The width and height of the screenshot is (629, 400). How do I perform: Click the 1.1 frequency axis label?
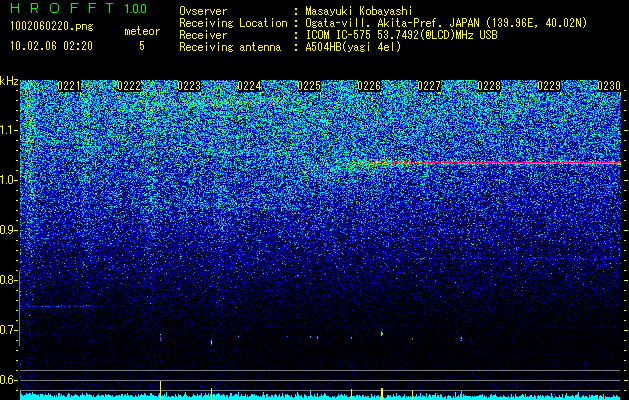tap(9, 130)
